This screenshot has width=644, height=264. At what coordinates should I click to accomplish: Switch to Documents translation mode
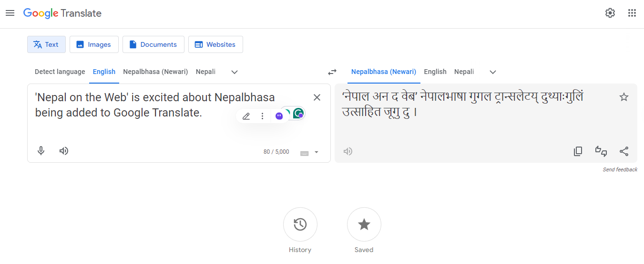153,44
